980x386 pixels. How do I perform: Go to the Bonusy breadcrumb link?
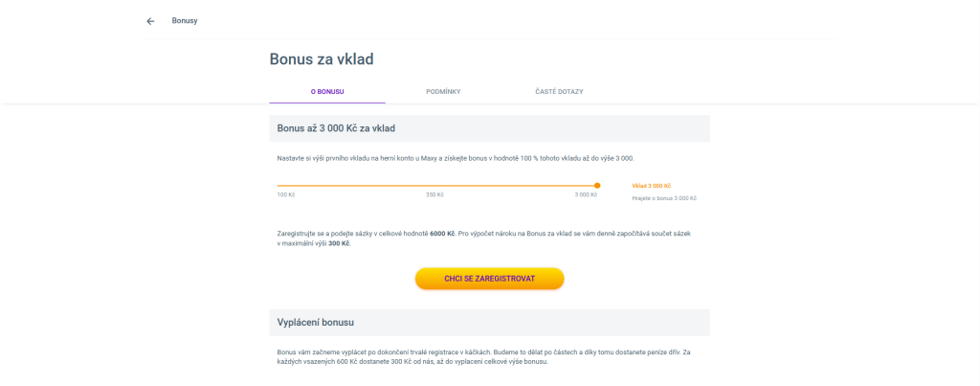[185, 21]
